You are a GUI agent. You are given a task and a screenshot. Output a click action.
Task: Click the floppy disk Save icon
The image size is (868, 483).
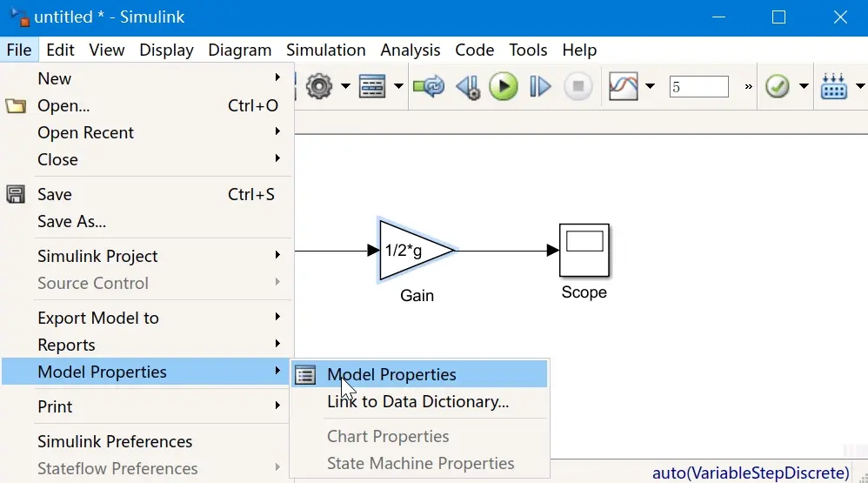[16, 194]
